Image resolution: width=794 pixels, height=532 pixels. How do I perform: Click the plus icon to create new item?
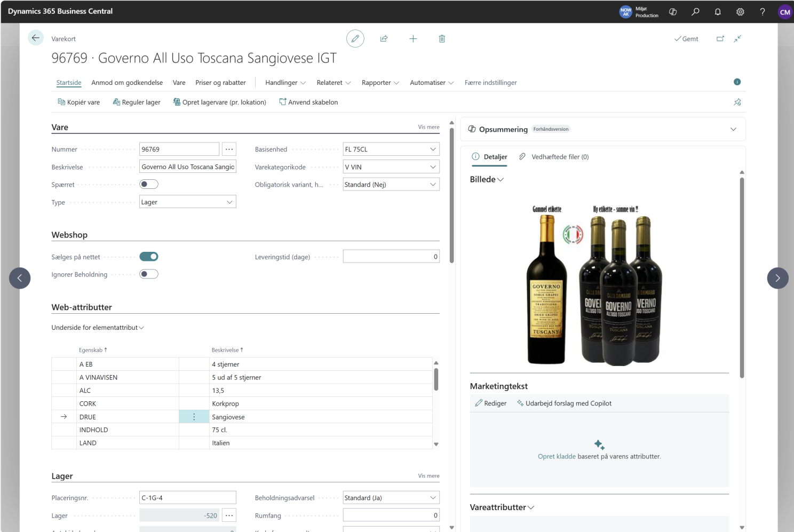(413, 38)
